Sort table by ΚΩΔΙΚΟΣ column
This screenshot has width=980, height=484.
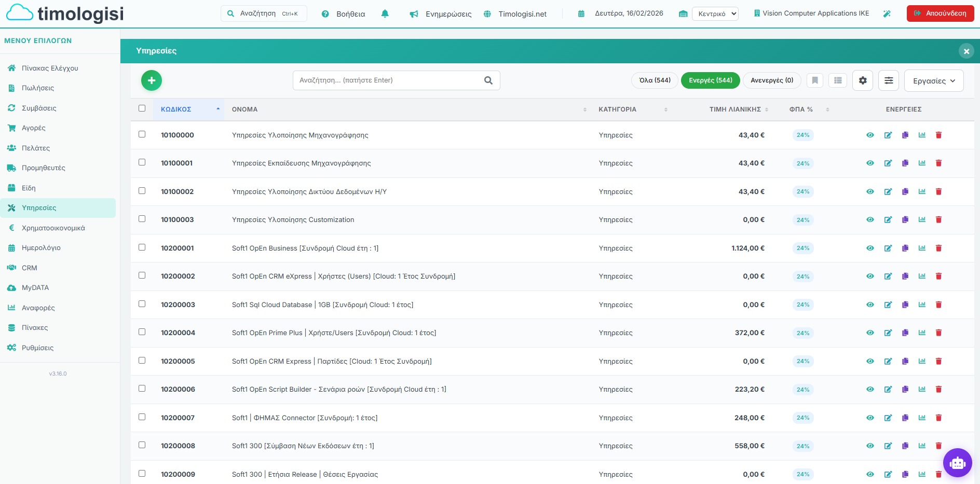click(176, 109)
